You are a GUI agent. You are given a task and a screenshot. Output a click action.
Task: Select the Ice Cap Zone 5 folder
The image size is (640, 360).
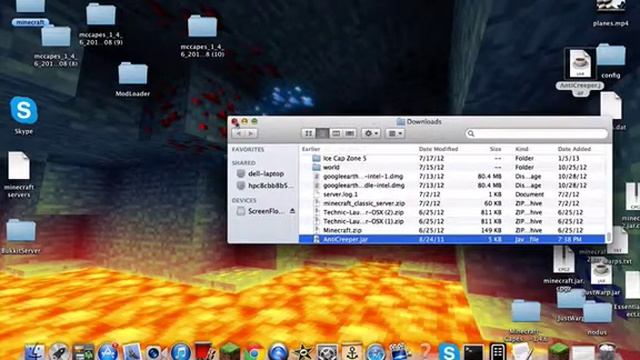(452, 158)
